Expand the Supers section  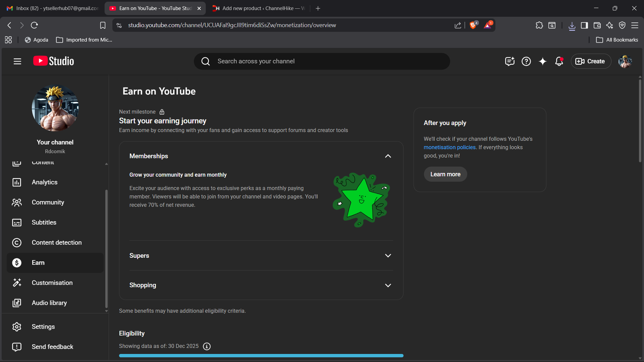[388, 256]
